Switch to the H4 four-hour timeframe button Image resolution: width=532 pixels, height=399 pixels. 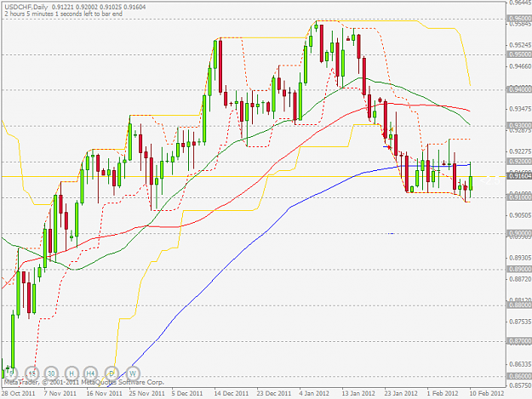[90, 373]
